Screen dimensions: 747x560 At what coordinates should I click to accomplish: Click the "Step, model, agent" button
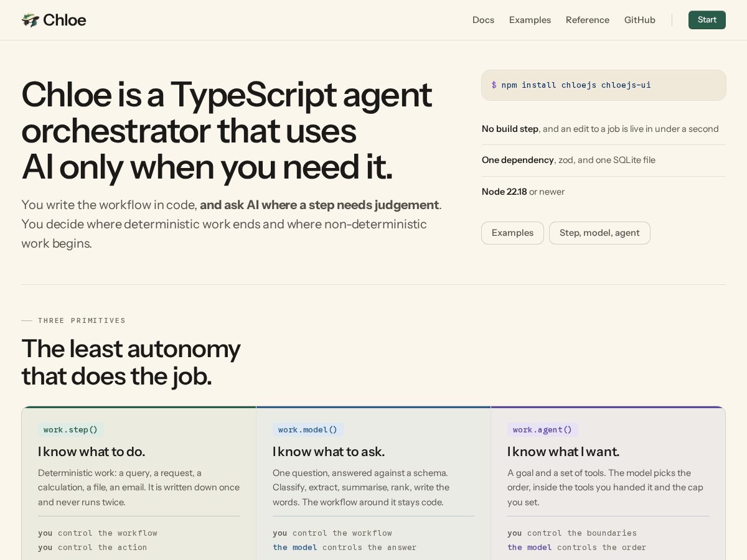[599, 233]
